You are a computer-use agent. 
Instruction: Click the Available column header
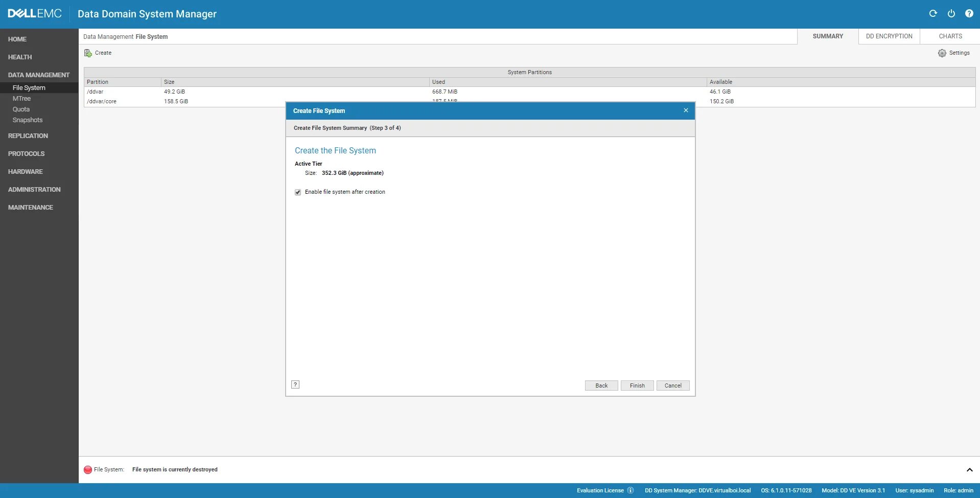[x=841, y=82]
